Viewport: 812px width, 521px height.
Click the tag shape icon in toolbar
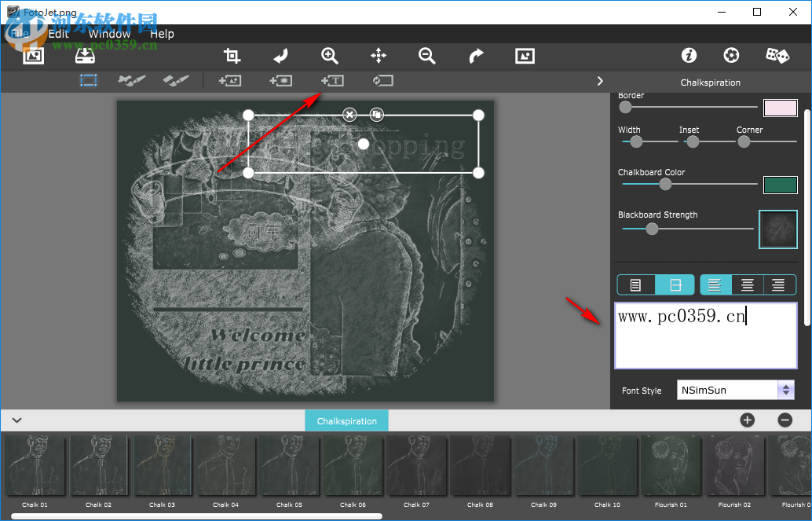pos(382,80)
